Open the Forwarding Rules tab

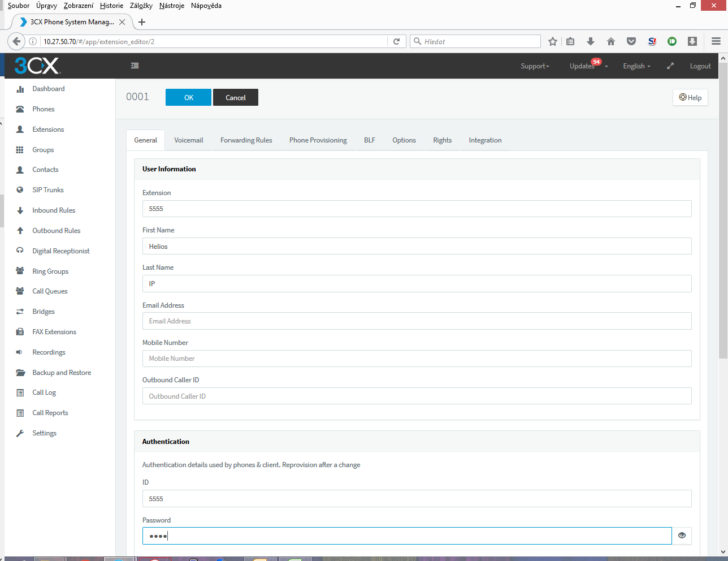246,140
